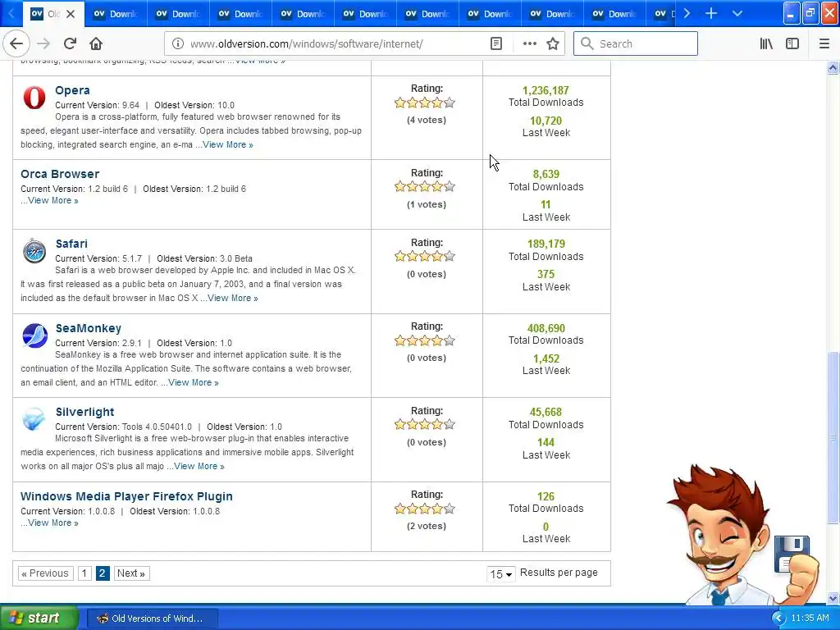This screenshot has height=630, width=840.
Task: Switch to the second browser tab
Action: point(115,14)
